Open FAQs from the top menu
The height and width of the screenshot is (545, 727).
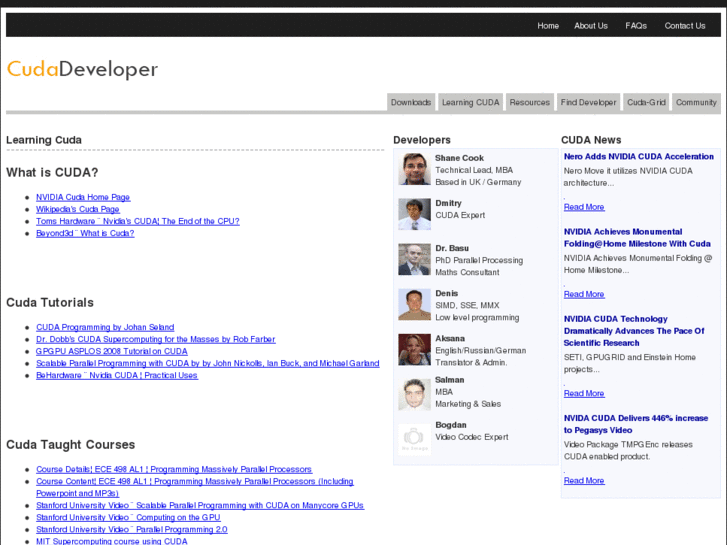[636, 26]
